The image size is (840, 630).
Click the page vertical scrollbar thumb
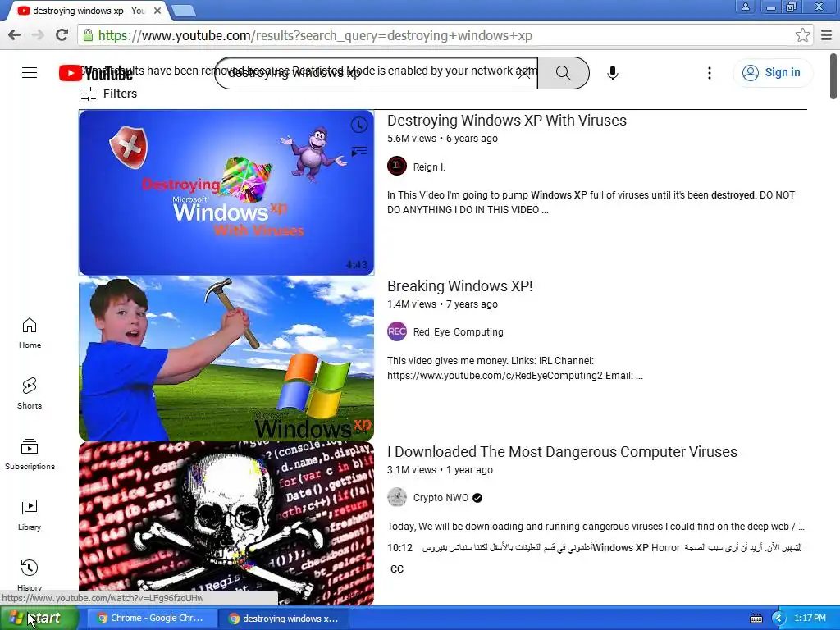[833, 75]
